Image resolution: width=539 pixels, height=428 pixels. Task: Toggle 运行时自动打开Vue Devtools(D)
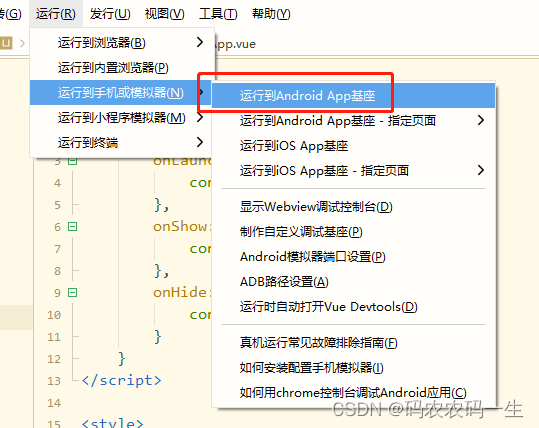(353, 306)
